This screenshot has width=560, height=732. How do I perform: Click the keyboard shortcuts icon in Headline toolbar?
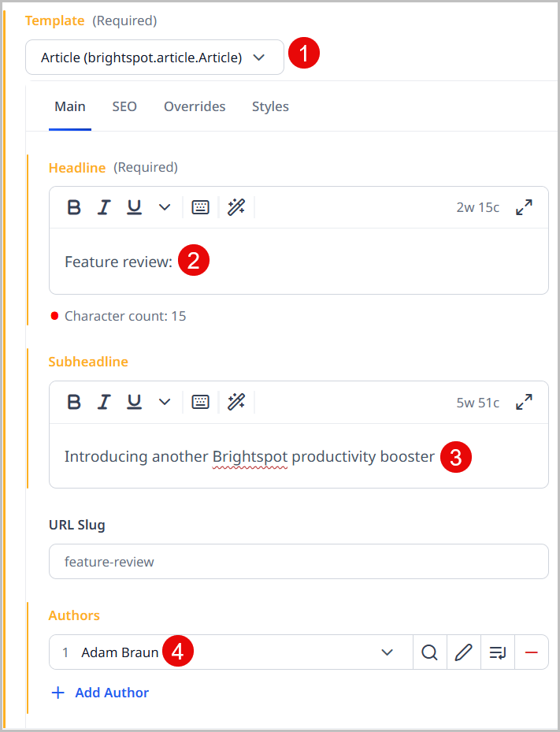pyautogui.click(x=200, y=207)
